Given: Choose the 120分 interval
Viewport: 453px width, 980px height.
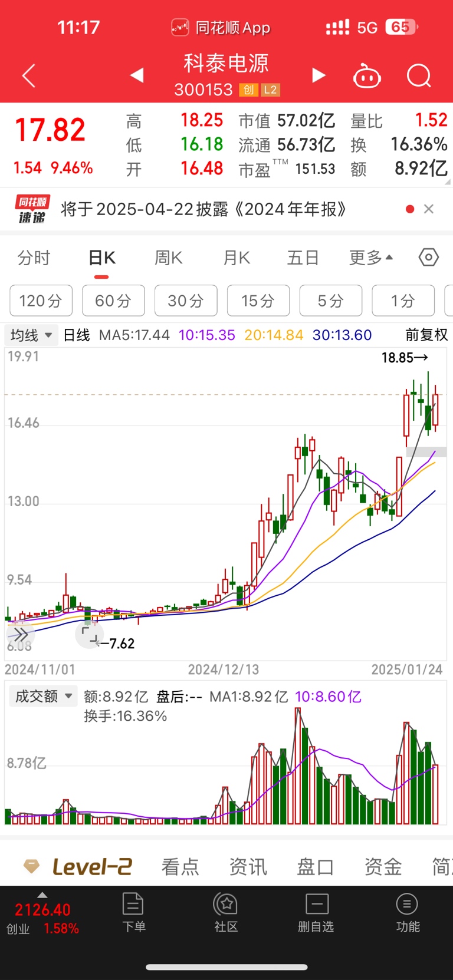Looking at the screenshot, I should pyautogui.click(x=41, y=301).
